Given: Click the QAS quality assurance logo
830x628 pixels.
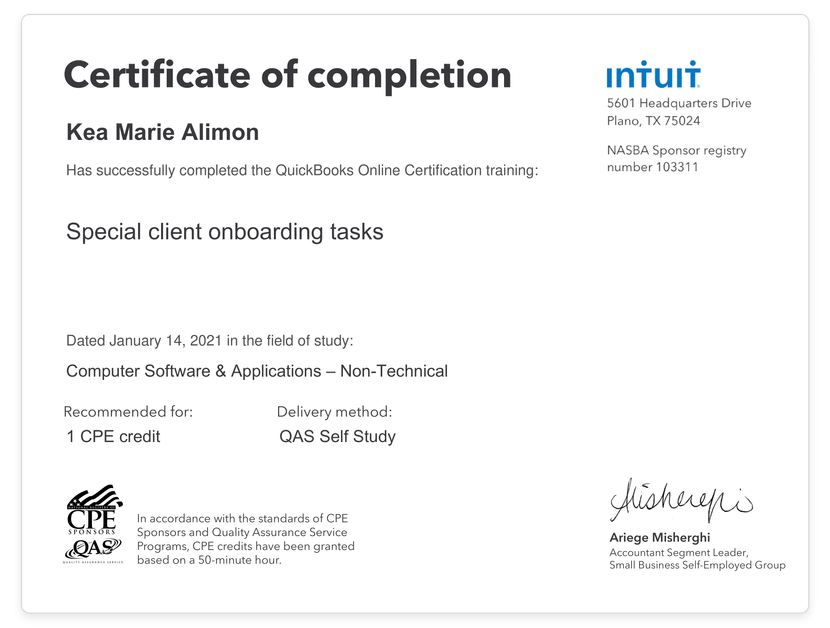Looking at the screenshot, I should [93, 551].
